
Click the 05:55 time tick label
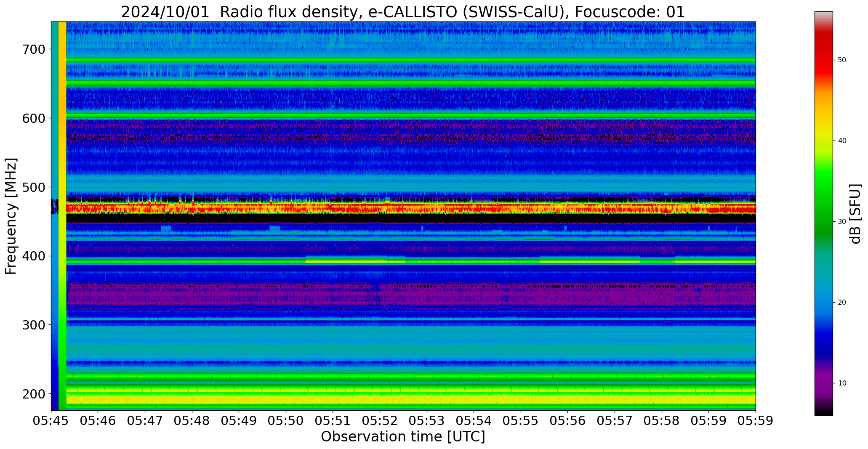[521, 421]
